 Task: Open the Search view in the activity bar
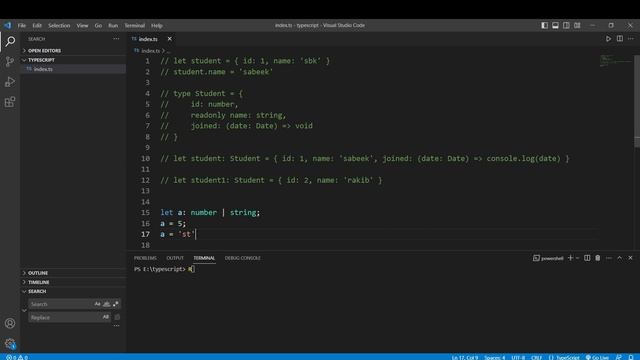(x=10, y=41)
